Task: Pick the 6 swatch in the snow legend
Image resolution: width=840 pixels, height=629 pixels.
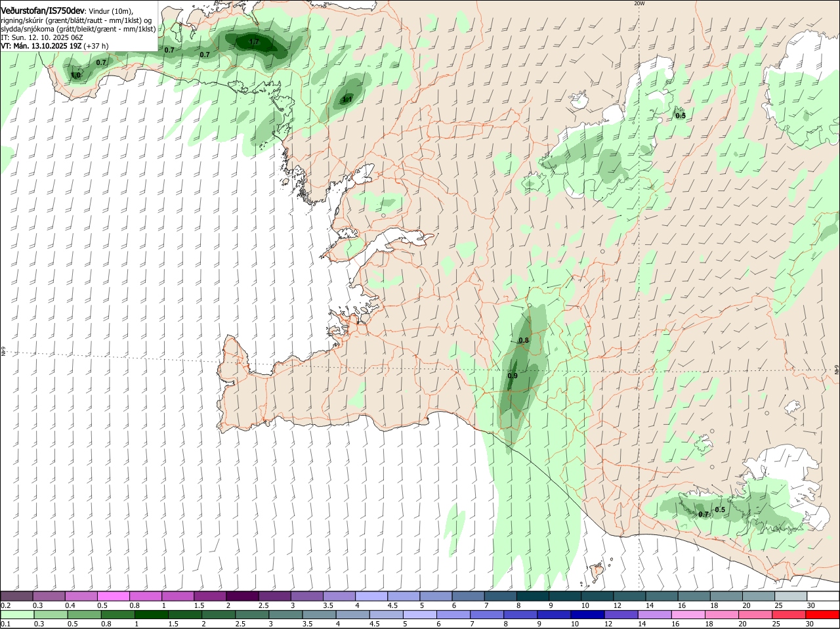Action: [x=469, y=596]
